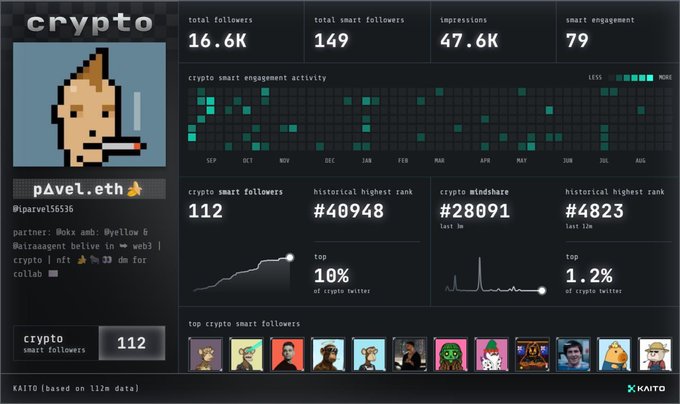Screen dimensions: 680x404
Task: Click the AUG month label on heatmap
Action: click(x=640, y=161)
